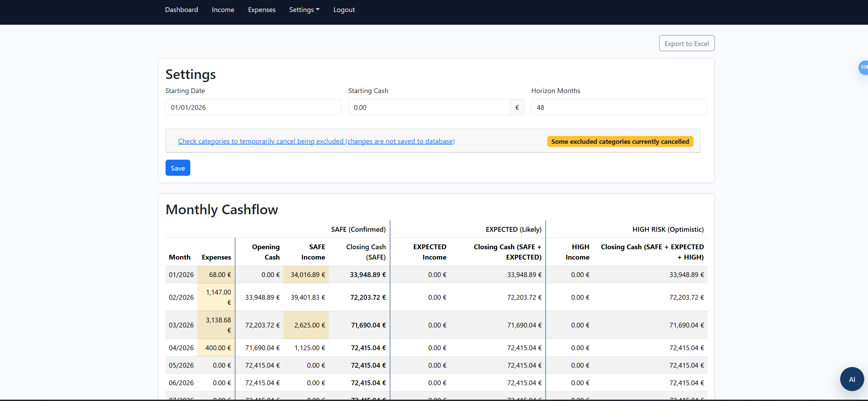
Task: Click the euro currency symbol addon
Action: [x=517, y=107]
